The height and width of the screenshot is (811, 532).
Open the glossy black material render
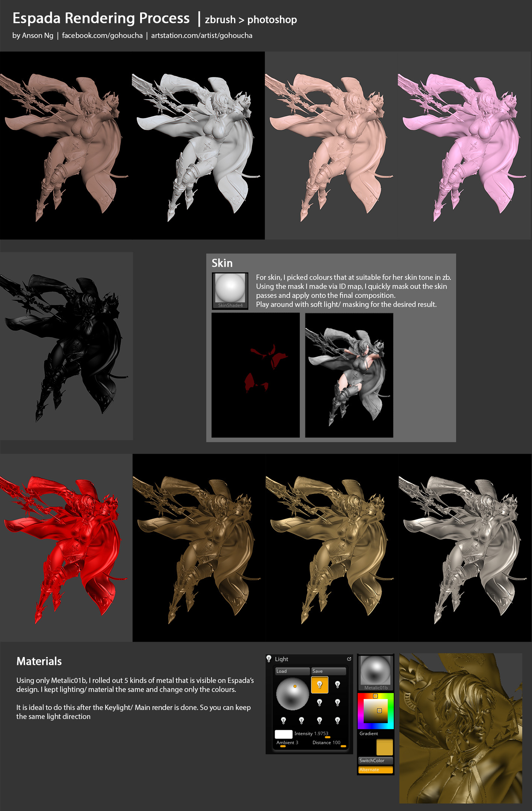point(66,346)
